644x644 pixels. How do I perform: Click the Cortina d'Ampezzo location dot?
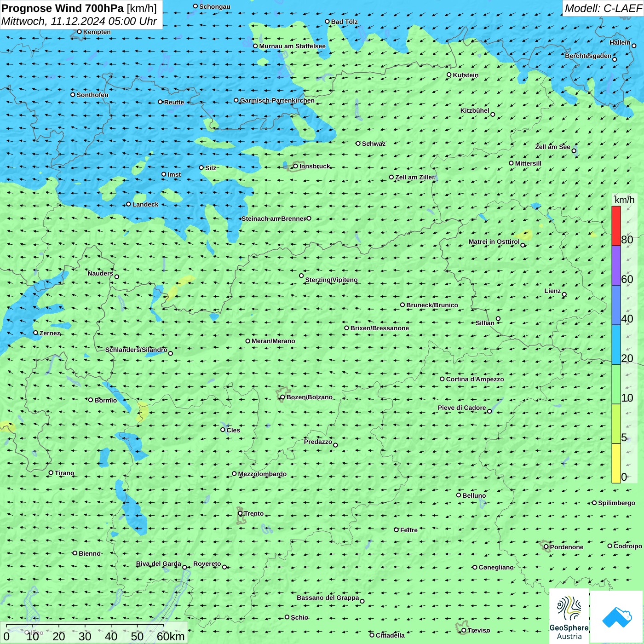[x=442, y=379]
